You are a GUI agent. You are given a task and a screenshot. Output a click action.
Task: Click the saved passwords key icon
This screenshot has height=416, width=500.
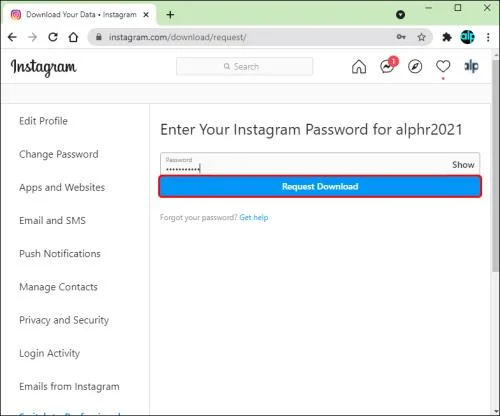[x=401, y=37]
